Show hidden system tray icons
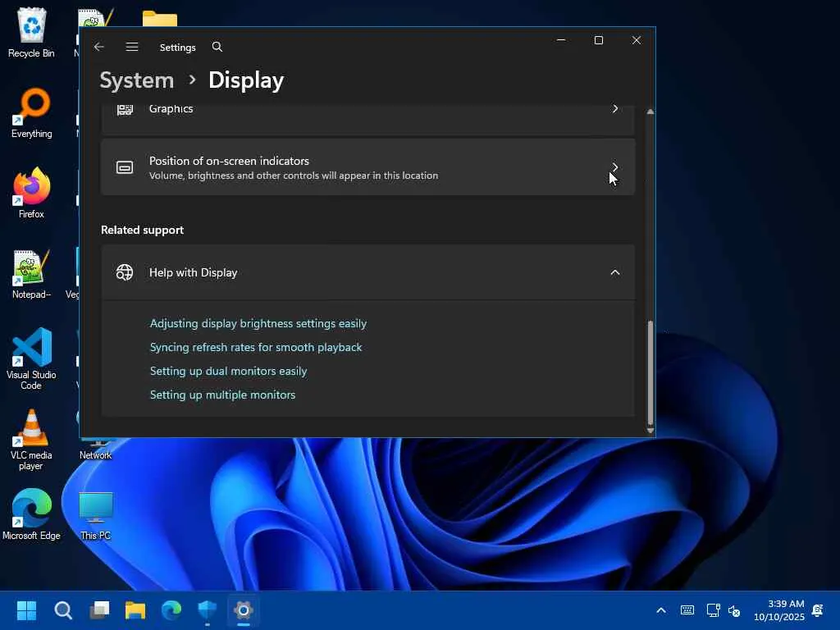 [661, 610]
